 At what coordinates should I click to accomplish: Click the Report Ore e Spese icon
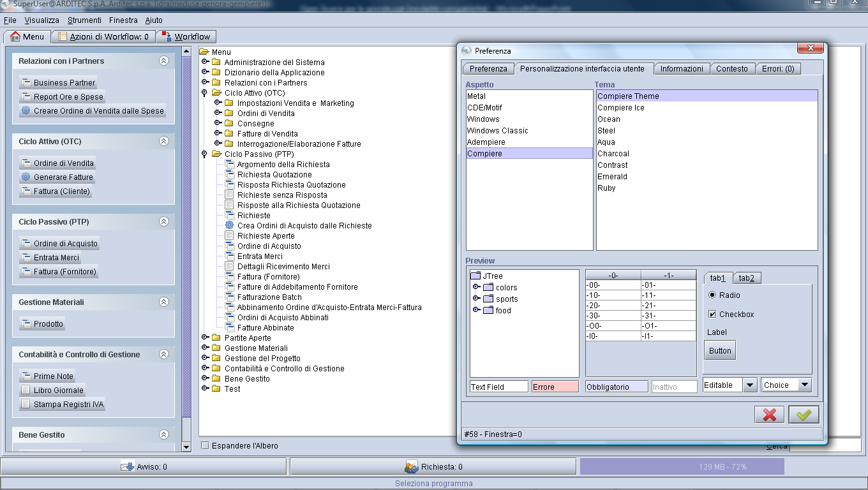[26, 96]
